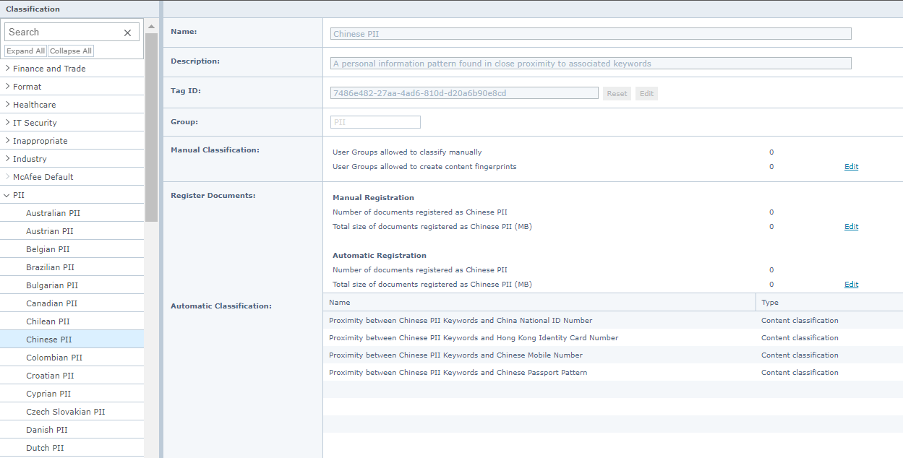Expand the McAfee Default category
904x458 pixels.
pos(8,177)
